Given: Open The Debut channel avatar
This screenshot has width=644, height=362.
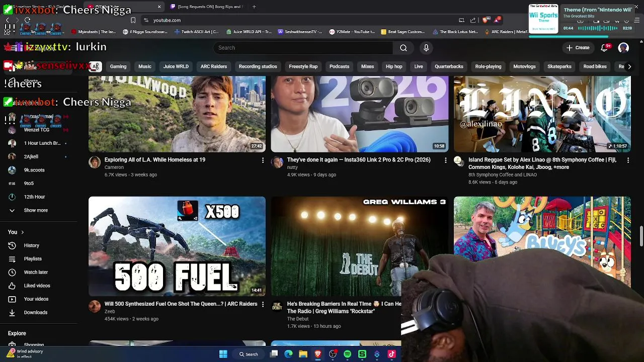Looking at the screenshot, I should [x=277, y=306].
